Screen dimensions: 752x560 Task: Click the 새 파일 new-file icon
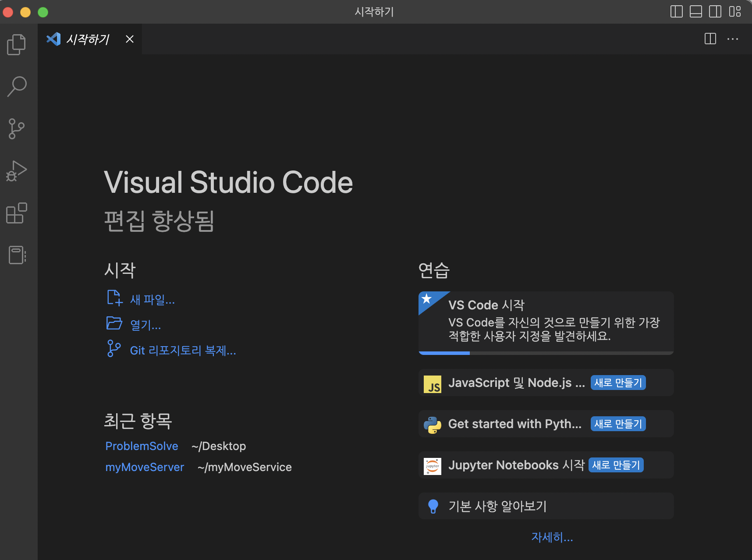[114, 298]
